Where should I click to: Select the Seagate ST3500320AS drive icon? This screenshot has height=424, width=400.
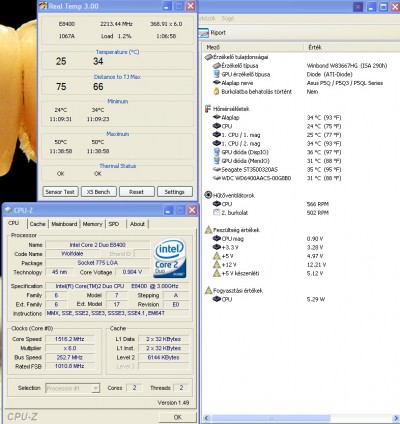click(217, 169)
